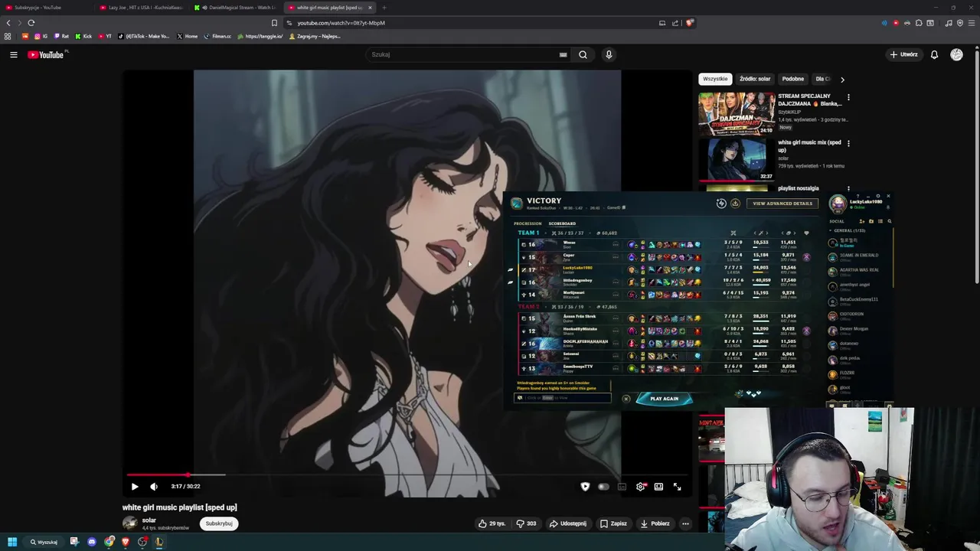980x551 pixels.
Task: Mute the video volume
Action: point(154,486)
